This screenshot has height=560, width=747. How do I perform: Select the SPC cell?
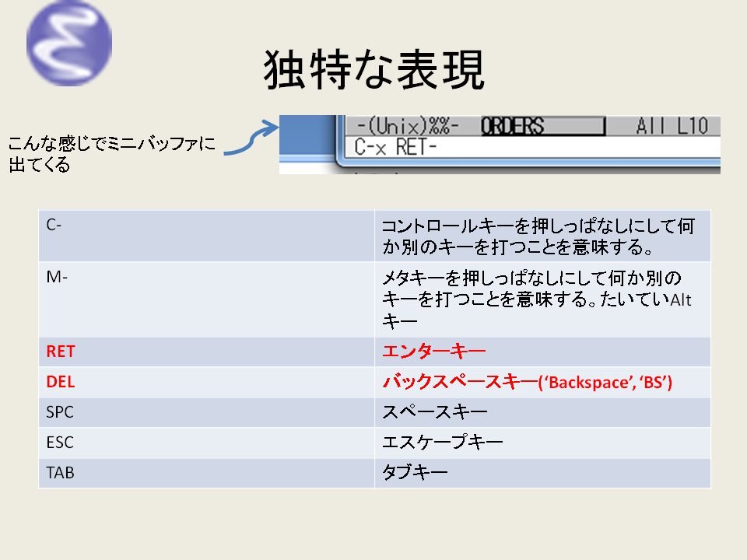point(206,412)
